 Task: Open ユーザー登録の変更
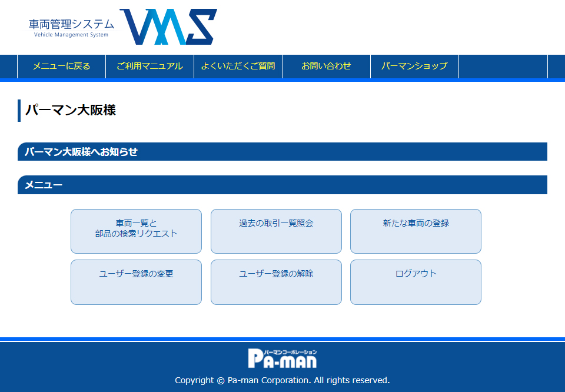[136, 282]
